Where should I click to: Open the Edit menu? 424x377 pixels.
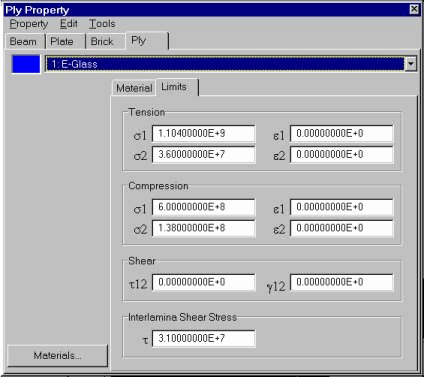(x=69, y=24)
